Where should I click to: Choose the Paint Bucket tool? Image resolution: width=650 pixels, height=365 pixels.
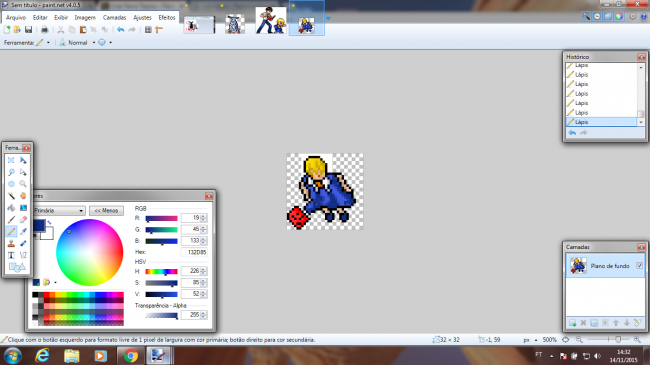(11, 208)
